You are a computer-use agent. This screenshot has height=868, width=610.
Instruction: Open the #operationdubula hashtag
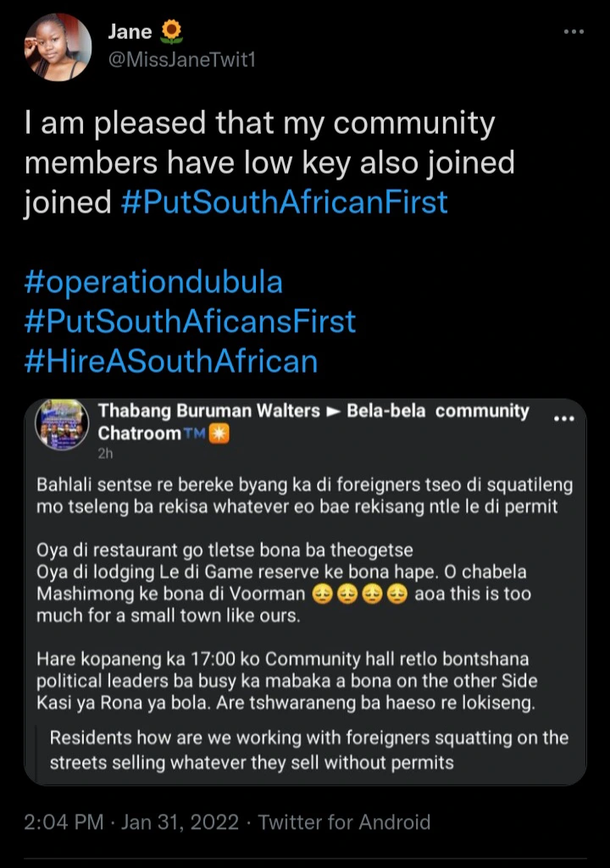[x=152, y=281]
